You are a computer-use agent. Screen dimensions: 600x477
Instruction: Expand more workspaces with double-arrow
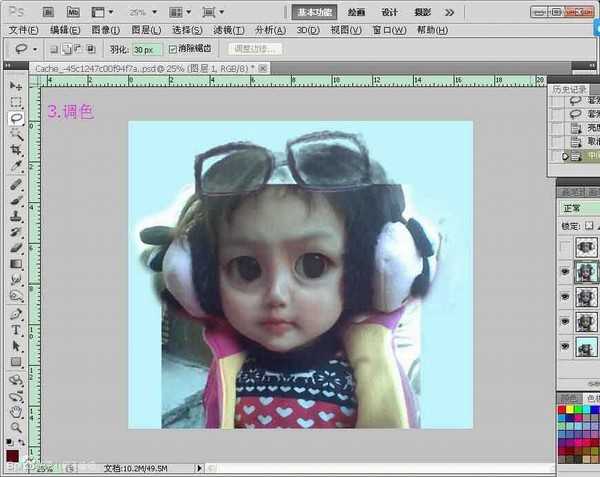point(449,12)
